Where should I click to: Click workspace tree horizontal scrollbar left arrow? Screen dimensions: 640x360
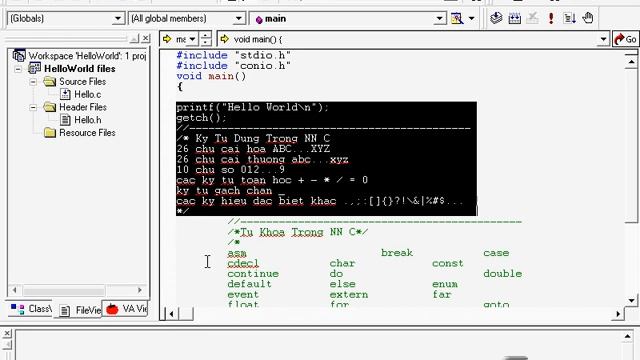(x=14, y=290)
